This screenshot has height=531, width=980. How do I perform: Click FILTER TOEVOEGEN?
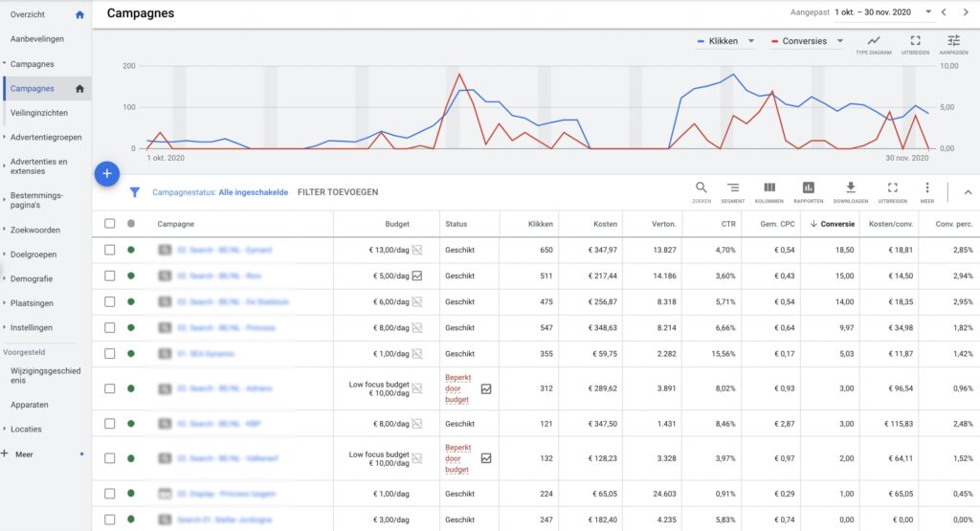(x=338, y=192)
